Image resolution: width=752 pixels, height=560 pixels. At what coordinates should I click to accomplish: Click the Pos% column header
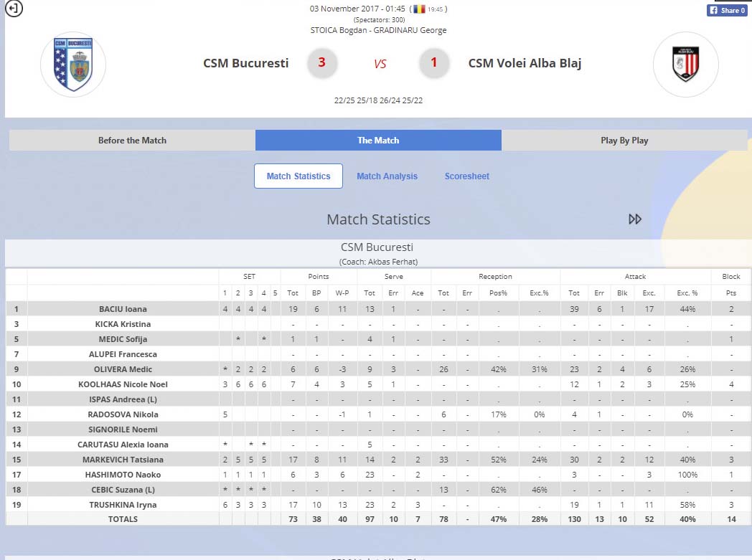tap(498, 293)
